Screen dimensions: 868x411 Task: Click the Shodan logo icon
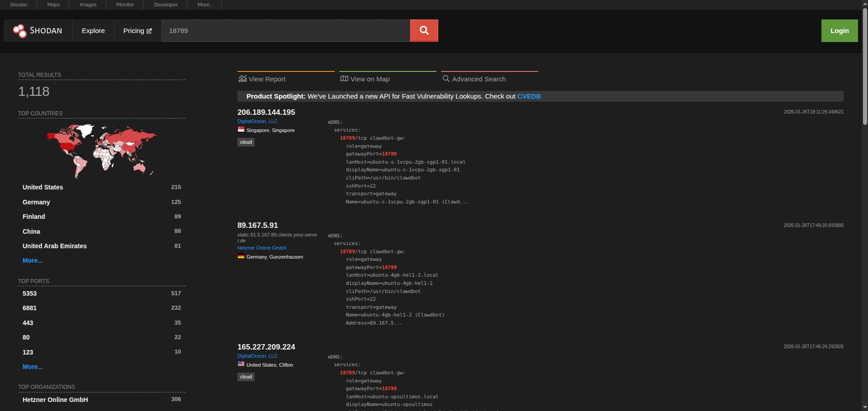pos(20,31)
